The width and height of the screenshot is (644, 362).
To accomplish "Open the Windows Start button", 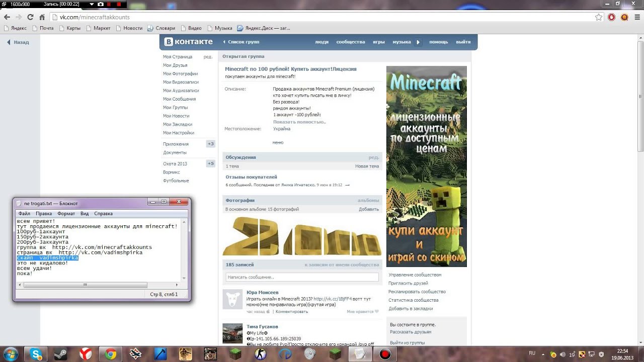I will tap(10, 354).
